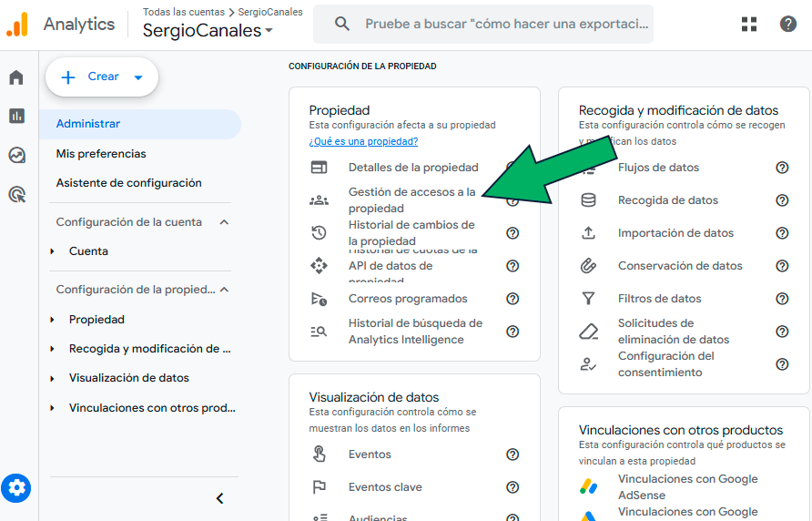Open the Home icon in left rail

pos(16,77)
